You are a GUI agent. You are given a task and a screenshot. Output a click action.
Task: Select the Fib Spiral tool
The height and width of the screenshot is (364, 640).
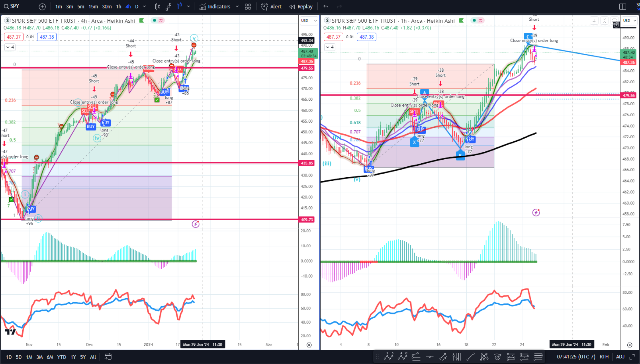pos(497,357)
